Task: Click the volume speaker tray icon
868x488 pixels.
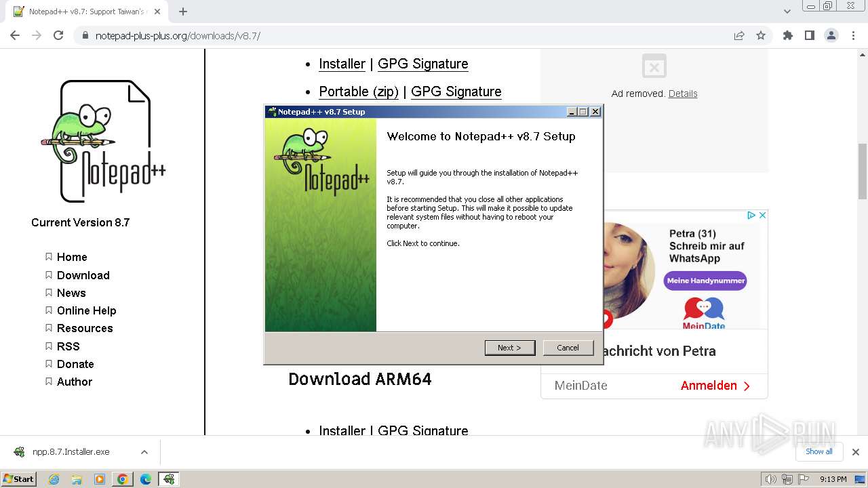Action: tap(770, 479)
